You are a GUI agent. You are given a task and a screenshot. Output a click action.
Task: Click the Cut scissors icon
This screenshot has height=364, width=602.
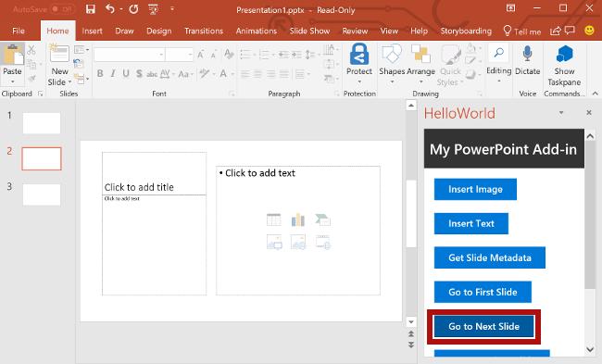(31, 49)
